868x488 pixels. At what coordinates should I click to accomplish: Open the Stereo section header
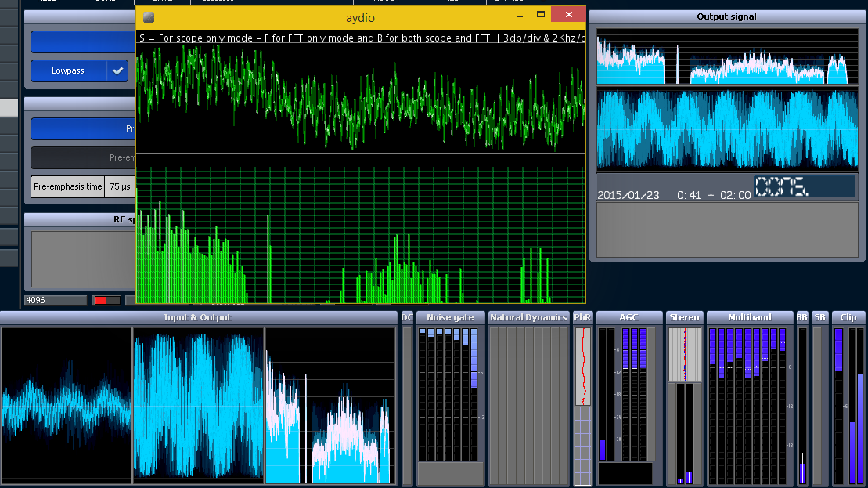[684, 317]
